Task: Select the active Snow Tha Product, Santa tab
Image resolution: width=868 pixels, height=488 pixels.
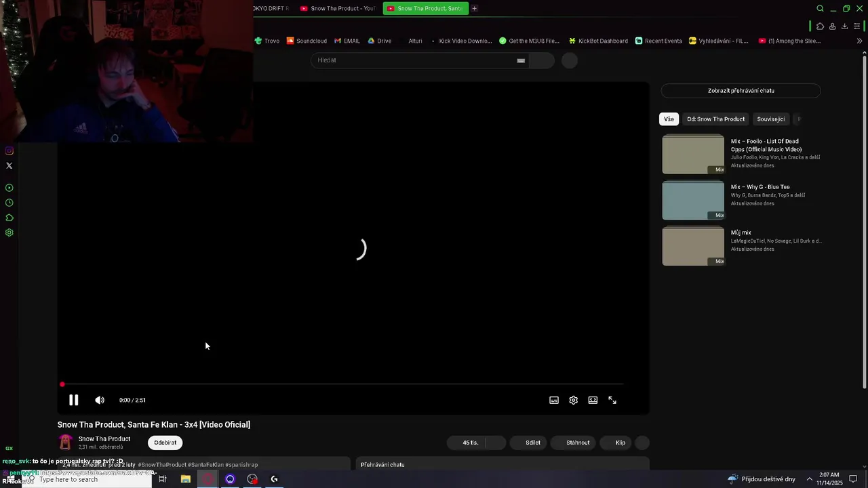Action: coord(425,8)
